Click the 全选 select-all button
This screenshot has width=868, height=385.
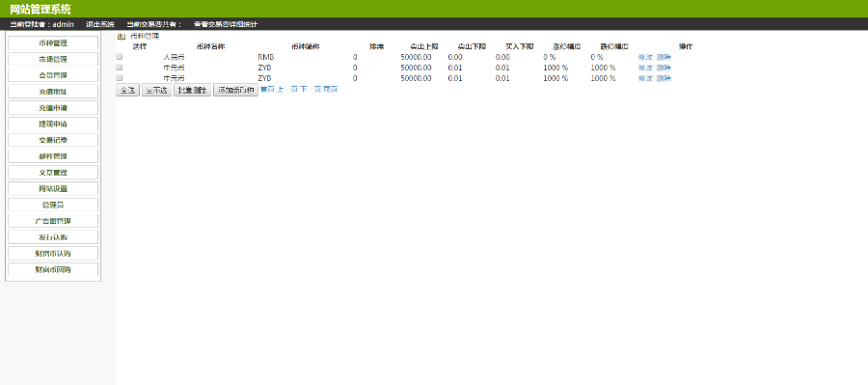pyautogui.click(x=128, y=91)
